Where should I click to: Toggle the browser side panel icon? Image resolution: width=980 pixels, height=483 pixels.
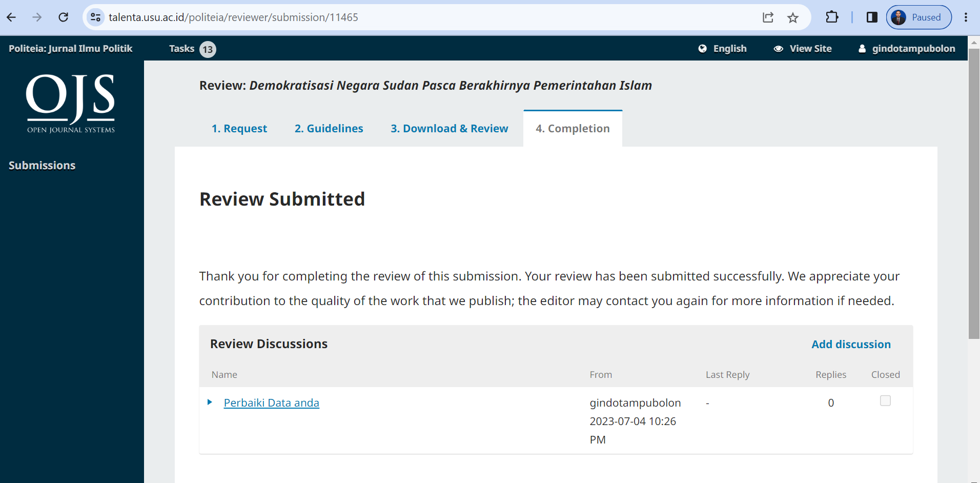click(872, 17)
